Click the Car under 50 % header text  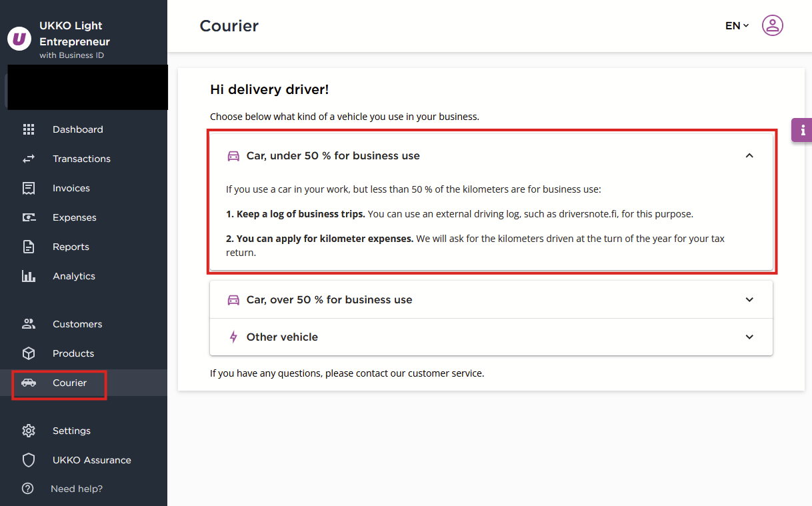pos(333,155)
